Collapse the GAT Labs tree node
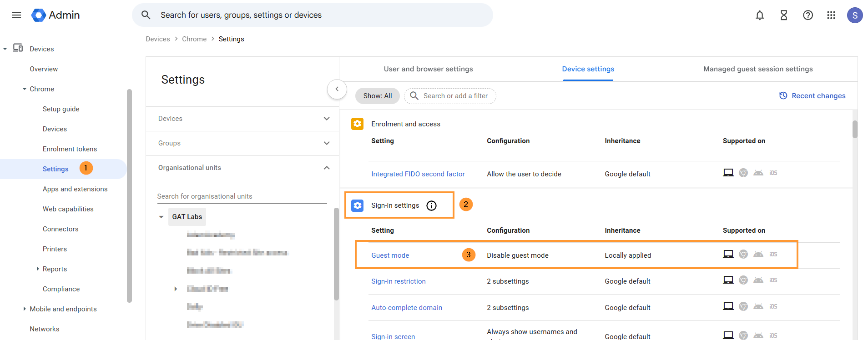Viewport: 868px width, 340px height. (161, 217)
